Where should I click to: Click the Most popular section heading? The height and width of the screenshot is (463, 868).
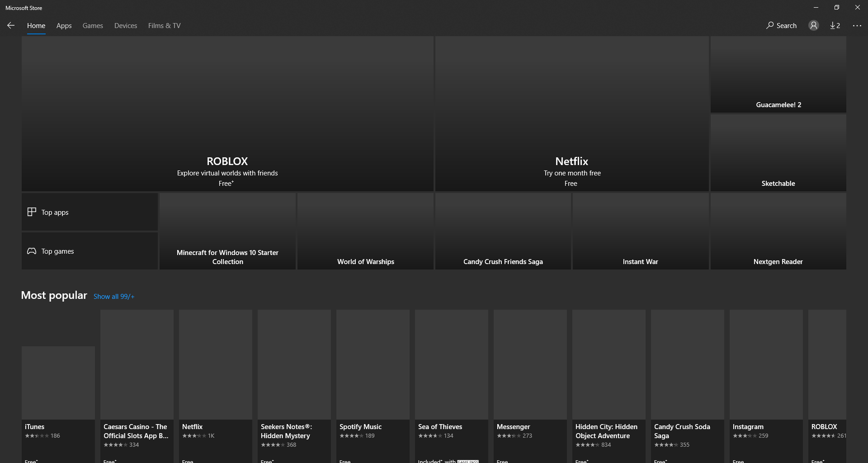click(x=54, y=295)
